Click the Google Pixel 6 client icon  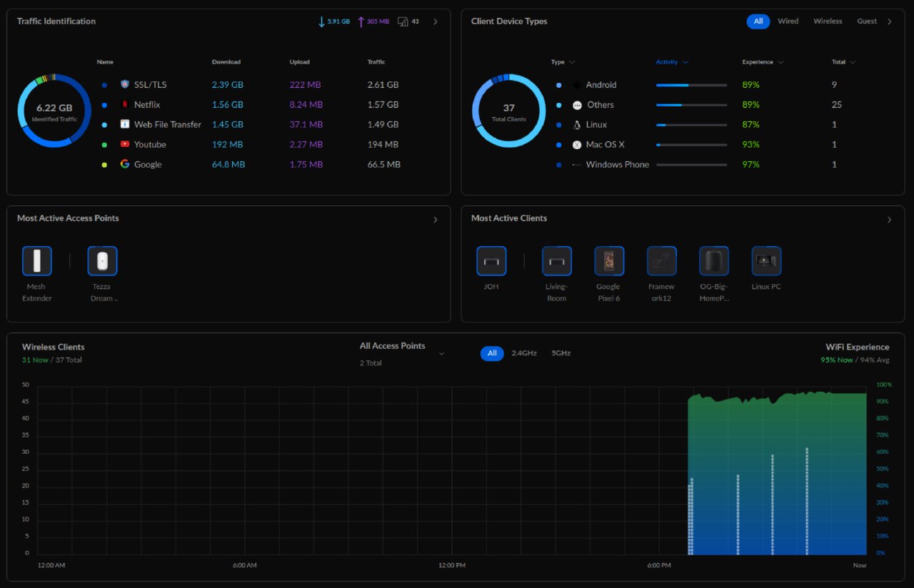609,261
